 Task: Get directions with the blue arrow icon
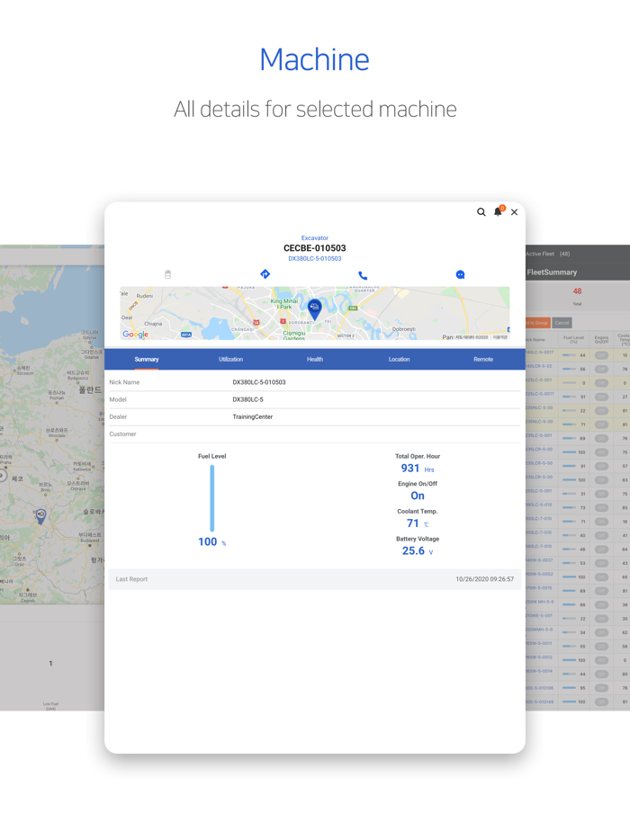click(x=265, y=274)
